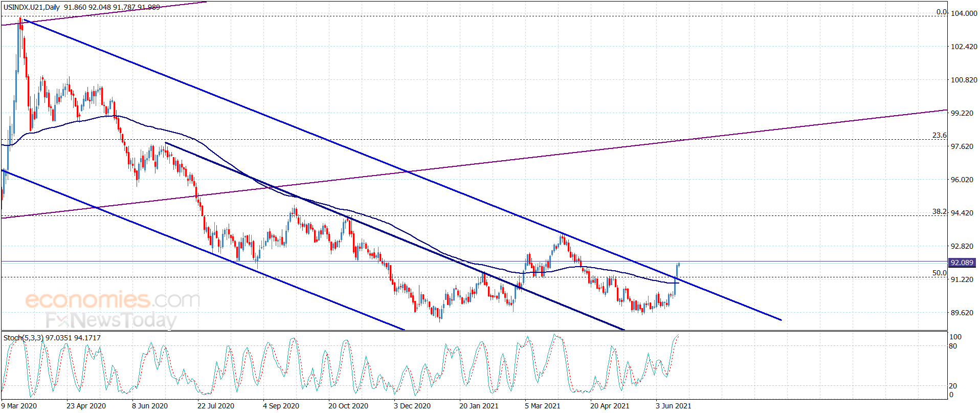Select the 0.0 Fibonacci level label

[941, 12]
